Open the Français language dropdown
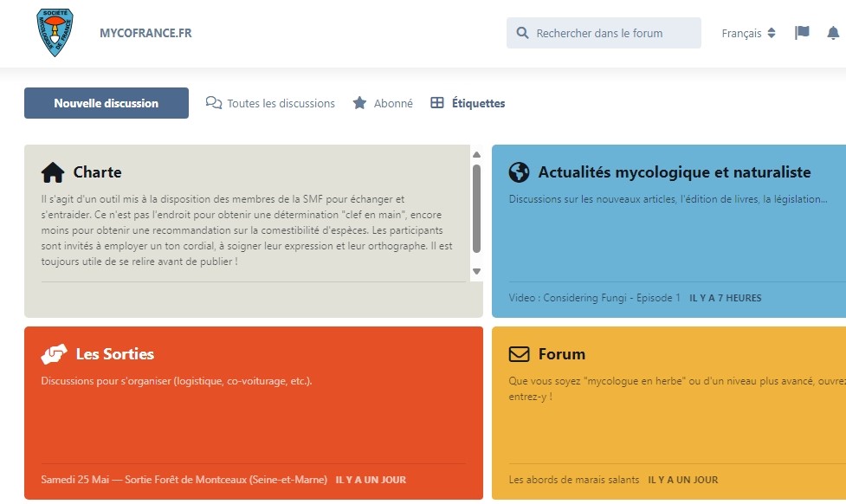 748,34
